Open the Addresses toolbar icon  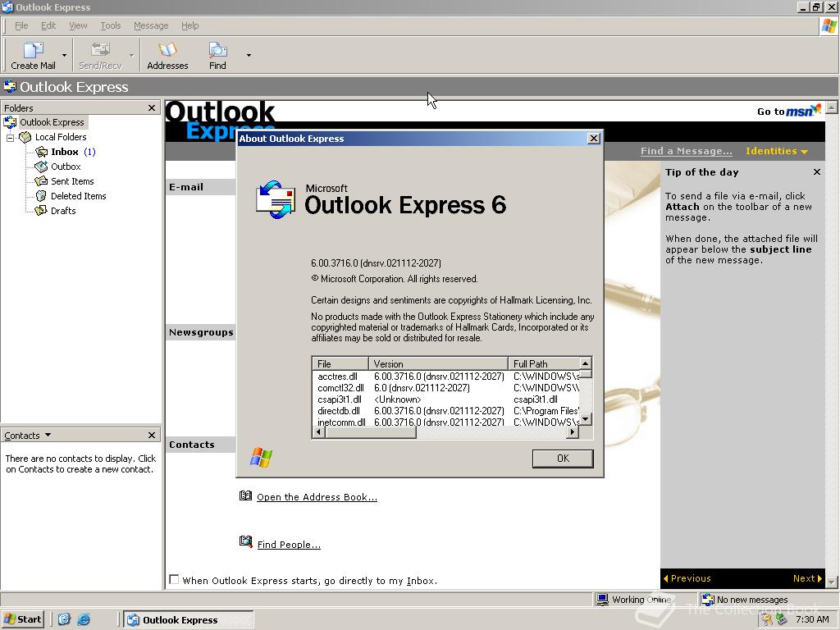(167, 50)
